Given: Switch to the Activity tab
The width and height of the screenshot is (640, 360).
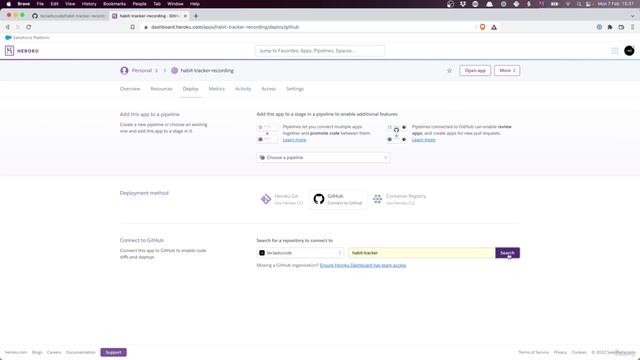Looking at the screenshot, I should (x=243, y=89).
